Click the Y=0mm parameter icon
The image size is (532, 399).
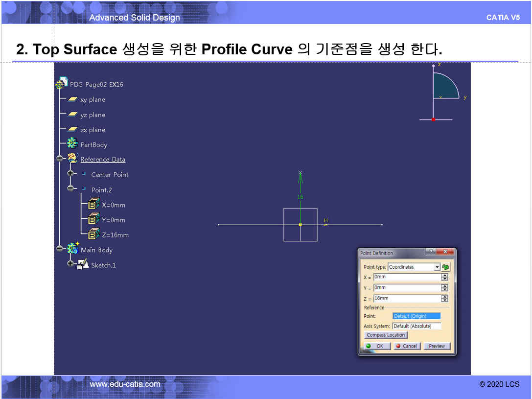tap(93, 218)
